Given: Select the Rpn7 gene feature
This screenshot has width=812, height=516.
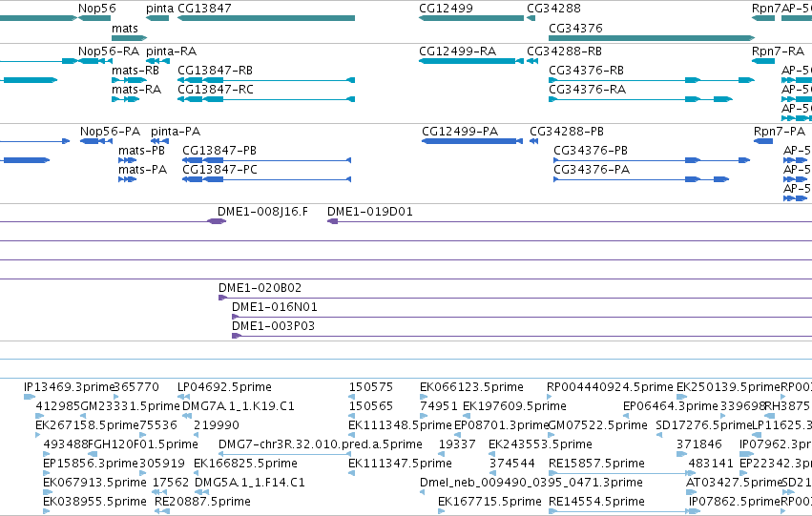Looking at the screenshot, I should pos(763,18).
